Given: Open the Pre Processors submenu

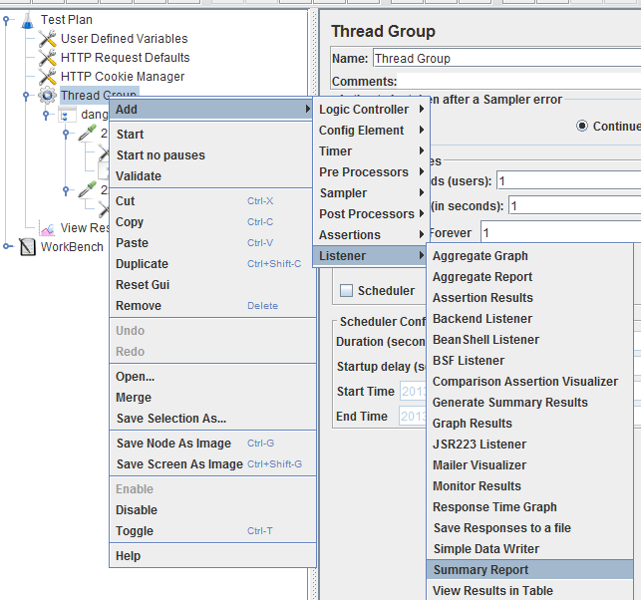Looking at the screenshot, I should (x=371, y=172).
